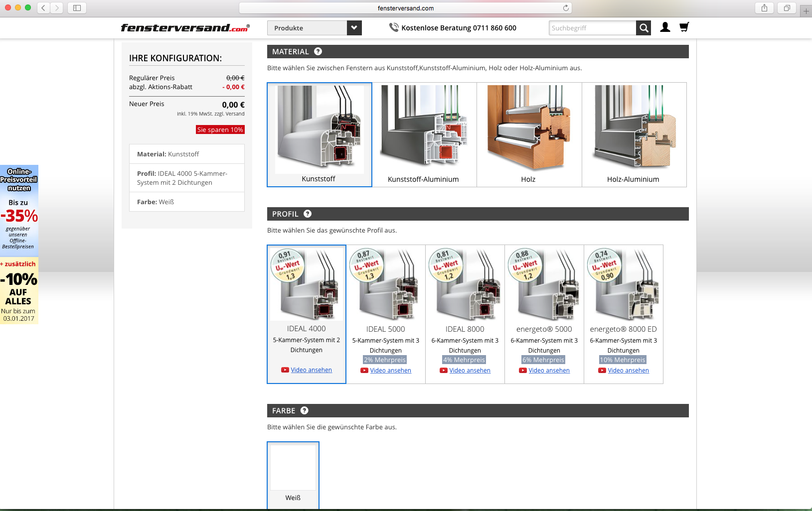The width and height of the screenshot is (812, 511).
Task: Click Profil: IDEAL 4000 configuration row
Action: click(x=187, y=178)
